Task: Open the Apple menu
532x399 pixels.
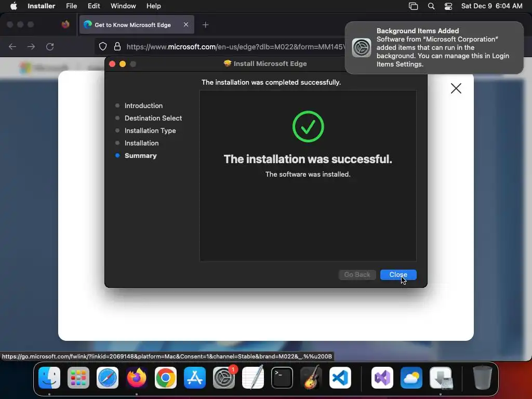Action: pos(14,6)
